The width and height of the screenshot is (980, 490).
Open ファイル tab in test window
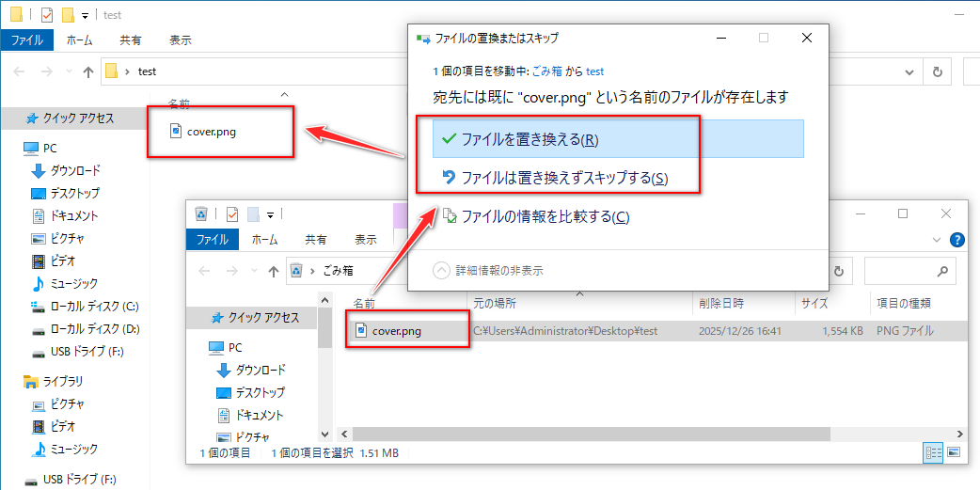click(x=27, y=40)
